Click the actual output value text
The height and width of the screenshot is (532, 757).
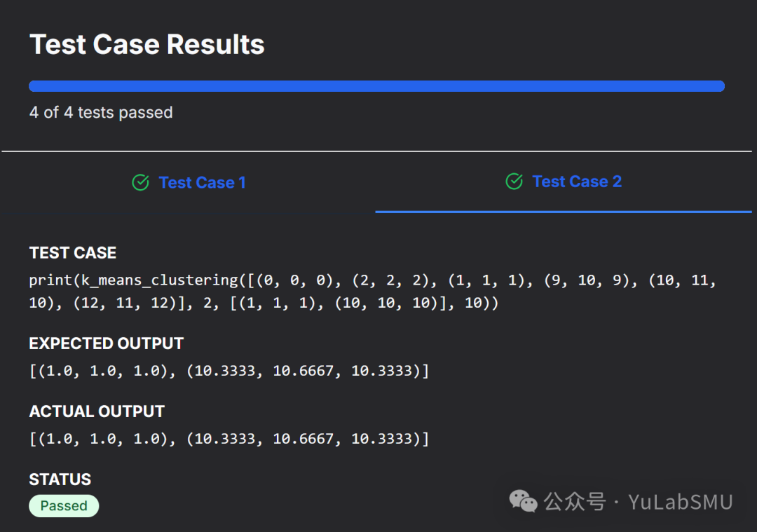click(229, 439)
